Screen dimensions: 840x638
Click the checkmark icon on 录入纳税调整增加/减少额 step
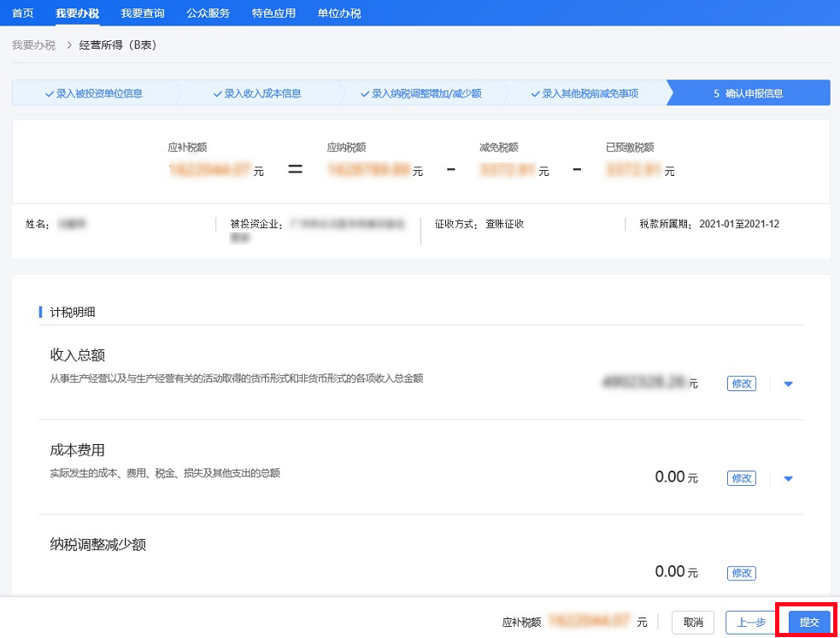point(365,94)
